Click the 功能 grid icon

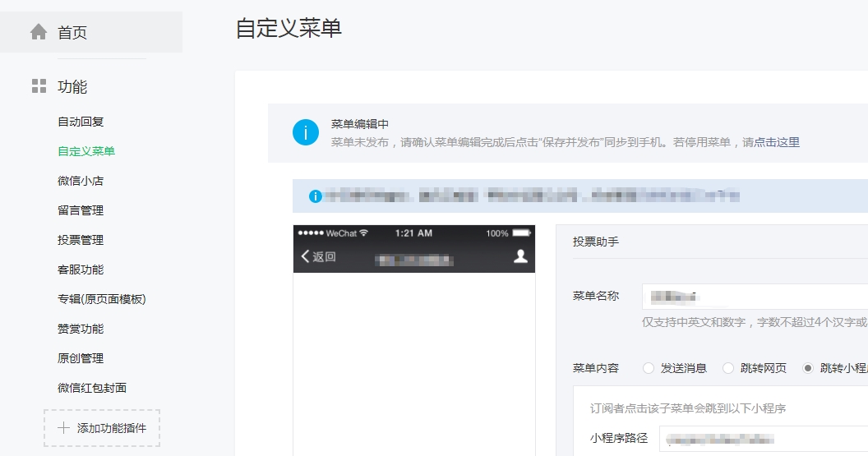pos(39,86)
